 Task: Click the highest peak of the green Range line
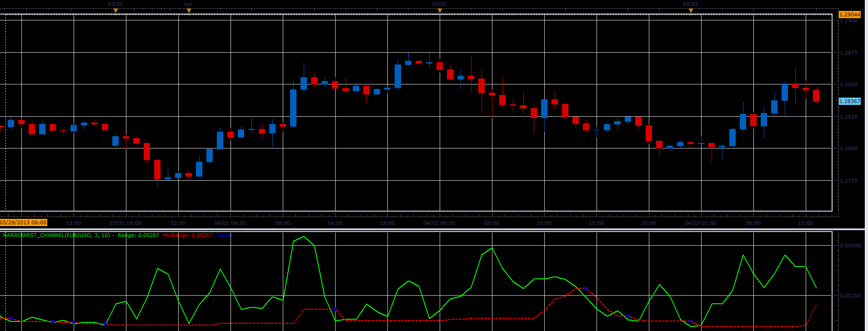click(304, 237)
